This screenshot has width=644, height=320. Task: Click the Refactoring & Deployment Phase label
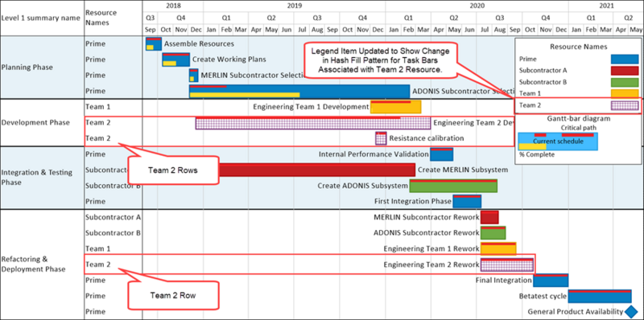(x=33, y=265)
